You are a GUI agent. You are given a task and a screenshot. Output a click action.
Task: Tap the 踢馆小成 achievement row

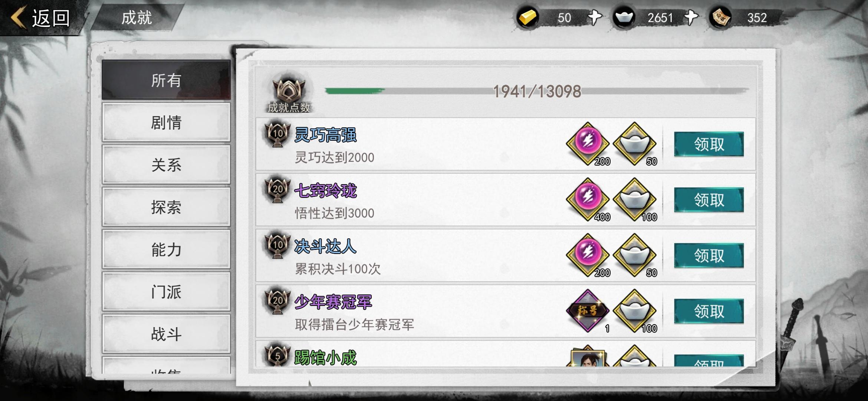pyautogui.click(x=506, y=354)
